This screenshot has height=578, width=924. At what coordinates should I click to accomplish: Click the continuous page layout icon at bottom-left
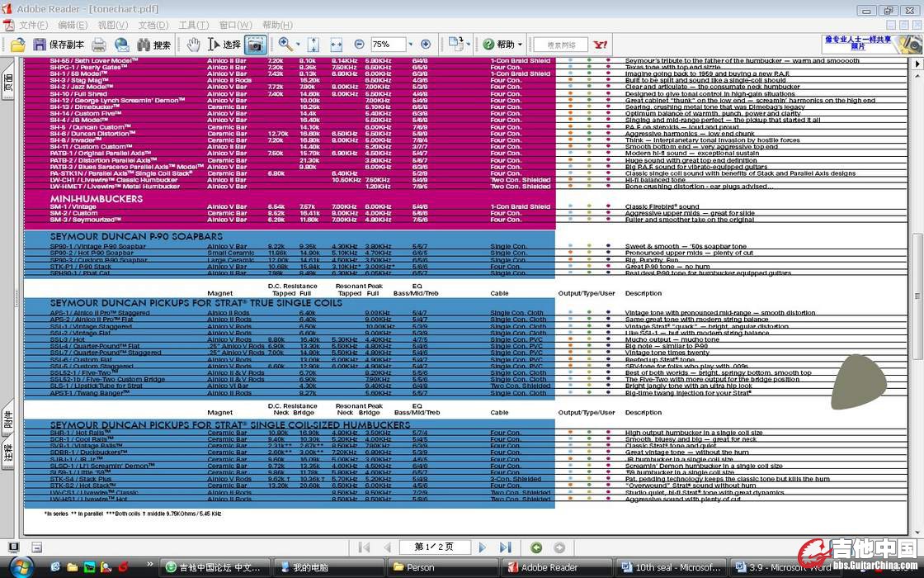(x=36, y=547)
